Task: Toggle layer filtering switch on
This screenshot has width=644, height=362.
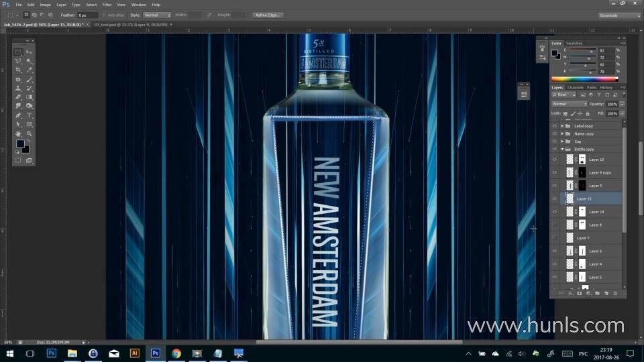Action: point(624,95)
